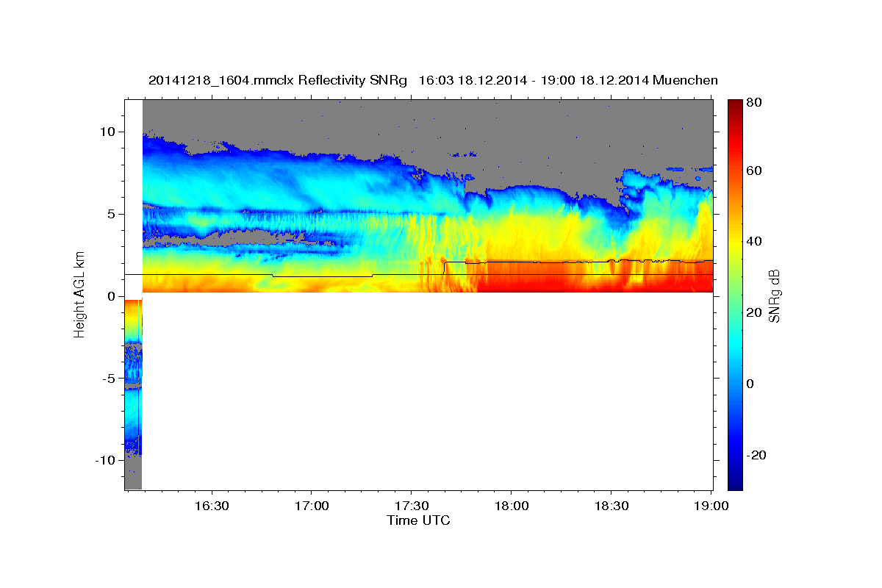Click the 19:00 time axis label
Viewport: 882px width, 588px height.
tap(710, 506)
